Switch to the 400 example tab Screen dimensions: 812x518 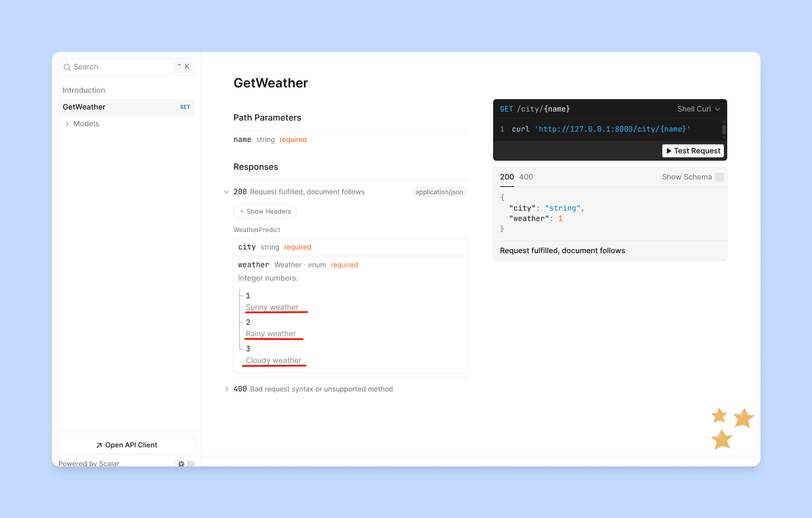pos(526,177)
